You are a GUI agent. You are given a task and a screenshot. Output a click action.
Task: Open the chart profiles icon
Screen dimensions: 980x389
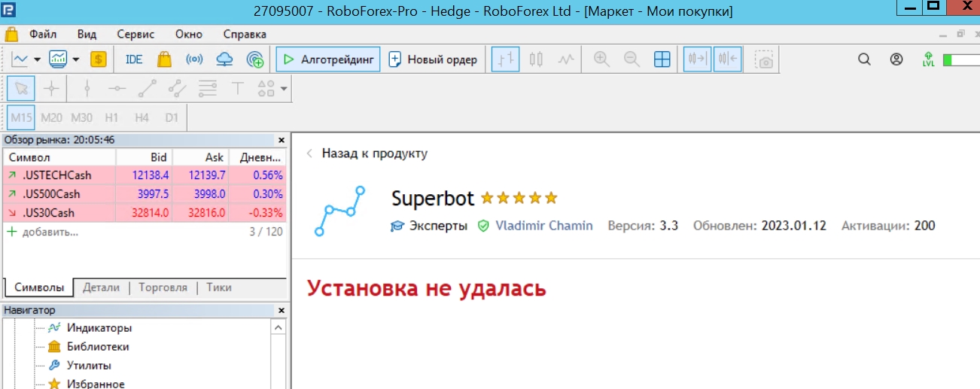(58, 59)
